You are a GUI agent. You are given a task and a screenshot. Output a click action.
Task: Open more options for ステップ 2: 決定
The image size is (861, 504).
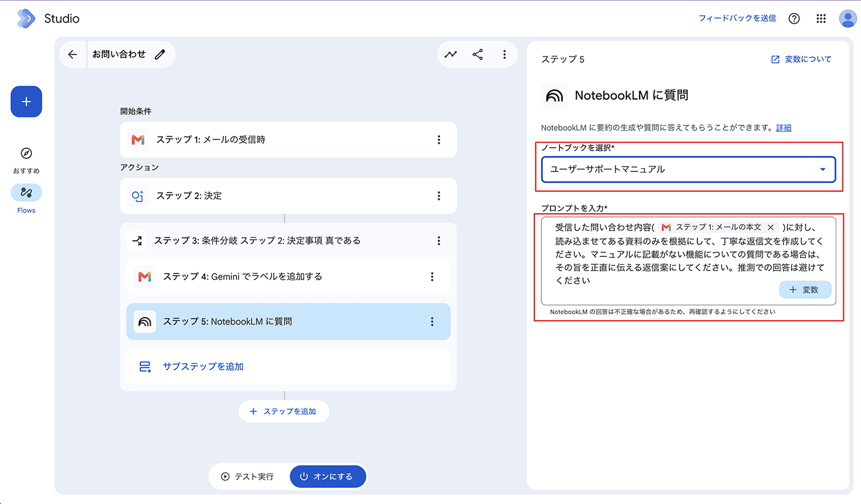pyautogui.click(x=438, y=195)
